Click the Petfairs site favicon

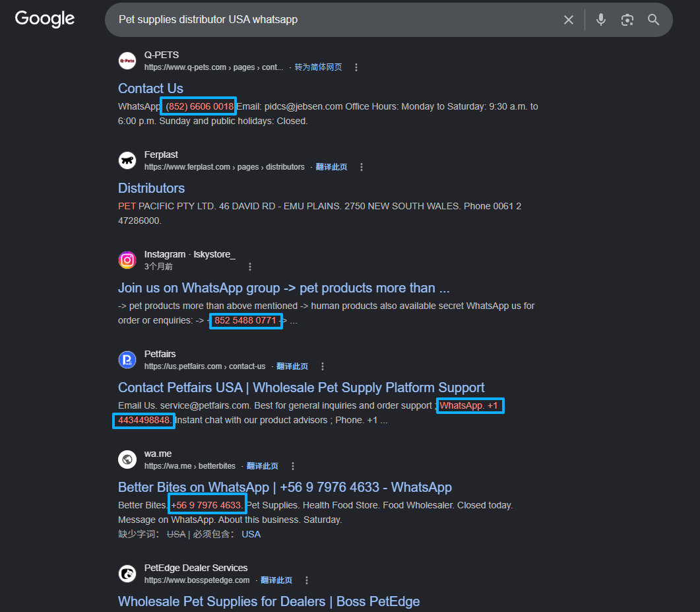(127, 360)
